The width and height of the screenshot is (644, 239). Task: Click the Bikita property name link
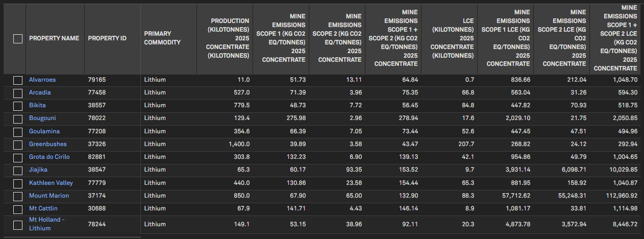point(37,105)
